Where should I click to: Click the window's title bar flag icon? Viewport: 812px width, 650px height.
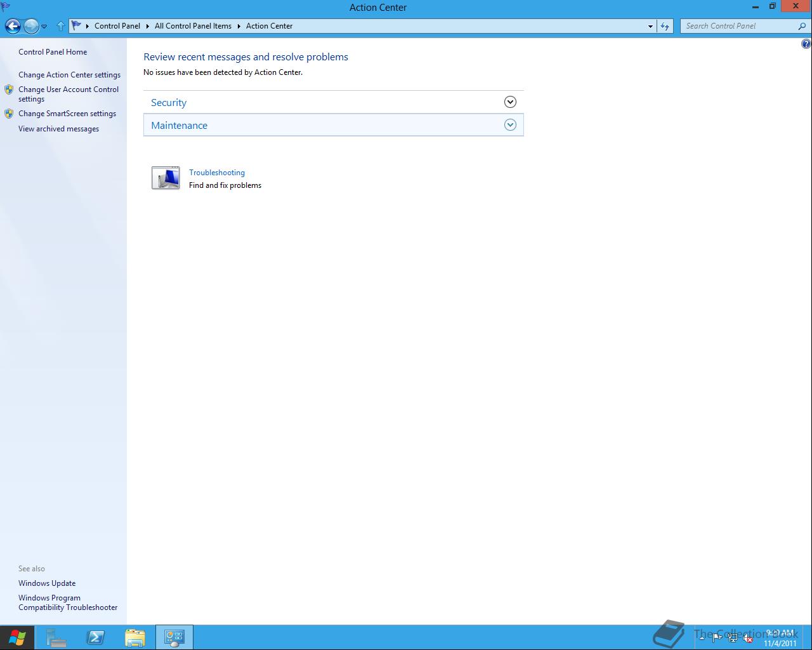tap(6, 7)
